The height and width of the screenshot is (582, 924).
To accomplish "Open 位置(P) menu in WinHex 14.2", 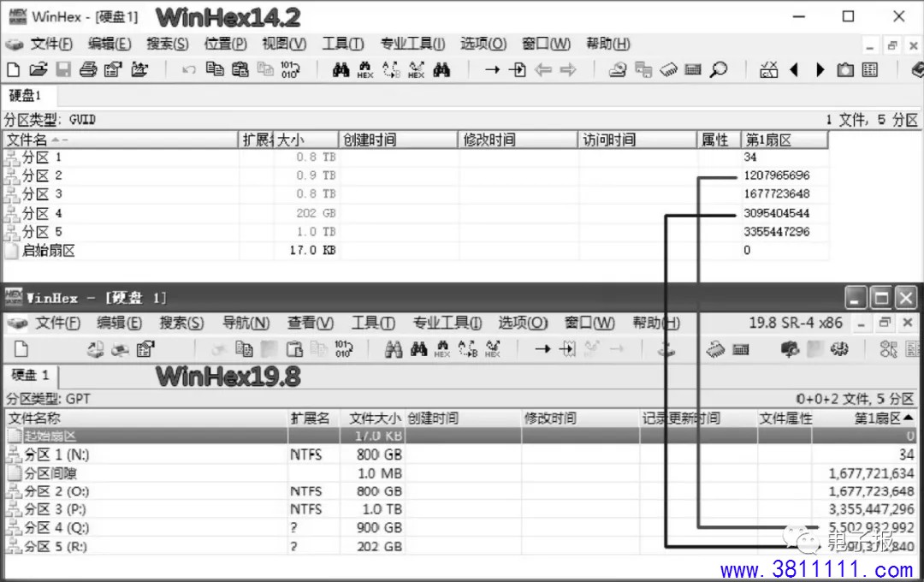I will click(226, 44).
